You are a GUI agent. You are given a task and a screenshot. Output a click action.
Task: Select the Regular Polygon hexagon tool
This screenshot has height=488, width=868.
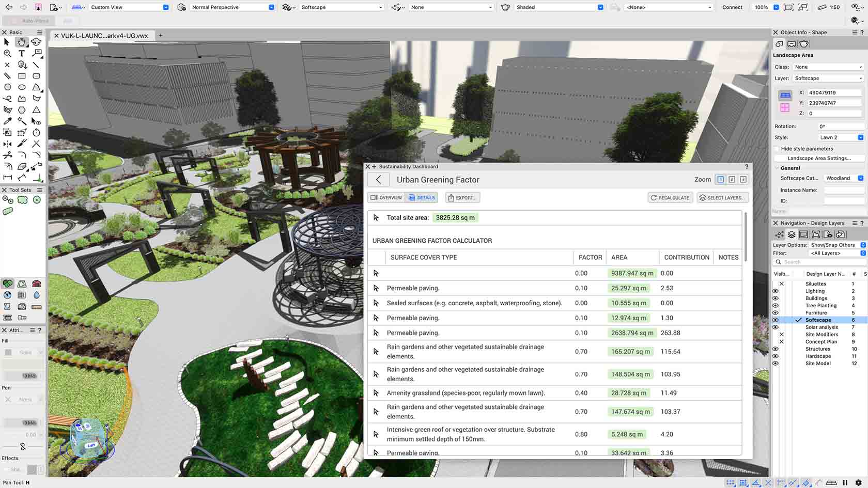point(22,110)
